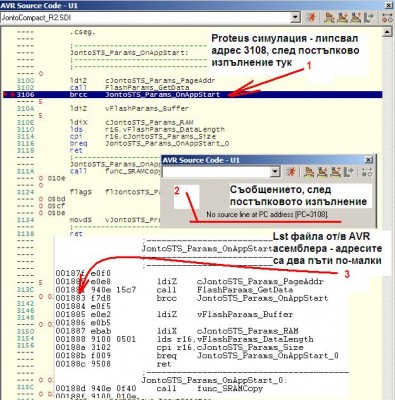
Task: Toggle breakpoint icon in main window toolbar
Action: coord(387,17)
